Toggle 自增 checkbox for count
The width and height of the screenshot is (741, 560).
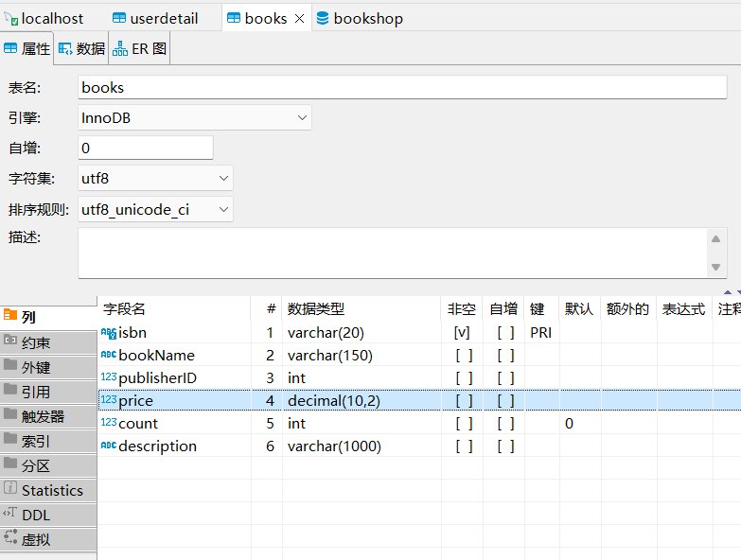[505, 424]
